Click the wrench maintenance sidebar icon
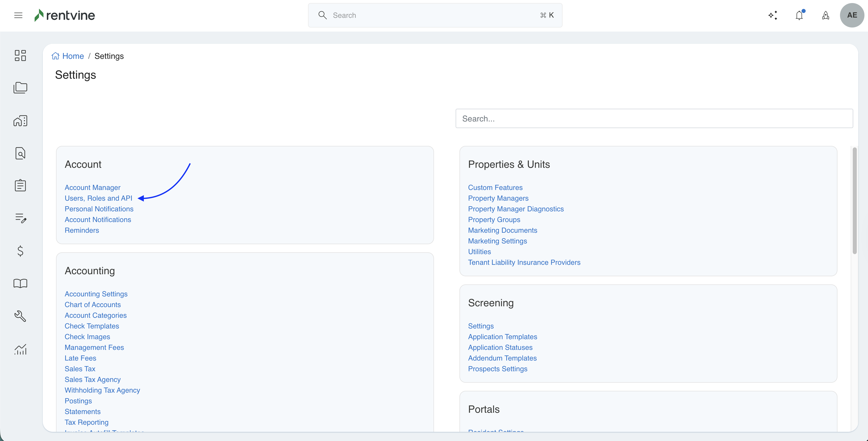Screen dimensions: 868x441 pyautogui.click(x=20, y=316)
